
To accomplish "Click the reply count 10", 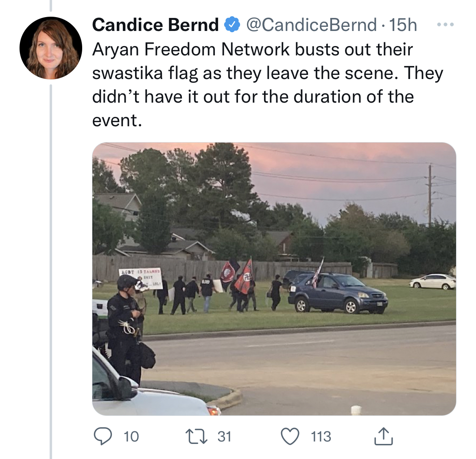I will click(131, 437).
